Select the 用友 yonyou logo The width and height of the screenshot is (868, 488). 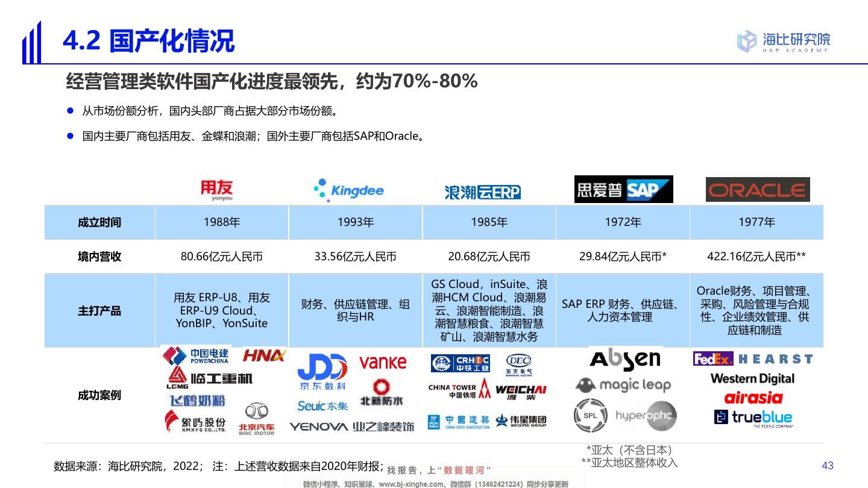pyautogui.click(x=216, y=190)
